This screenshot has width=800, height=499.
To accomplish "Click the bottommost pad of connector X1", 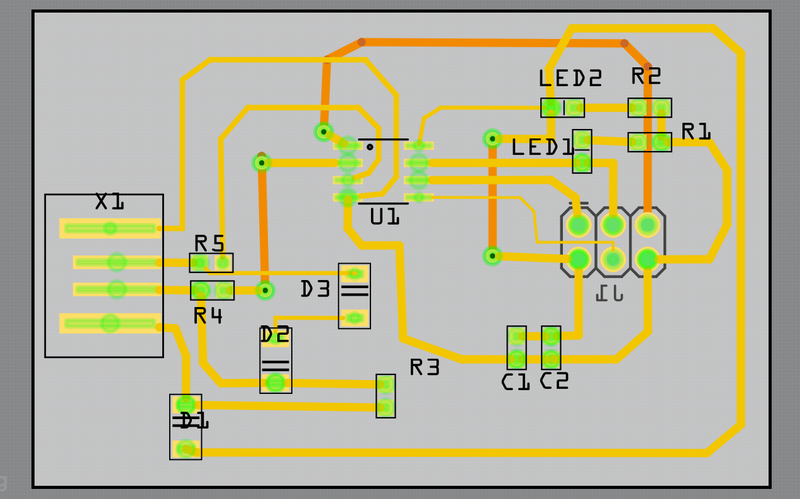I will (x=110, y=323).
